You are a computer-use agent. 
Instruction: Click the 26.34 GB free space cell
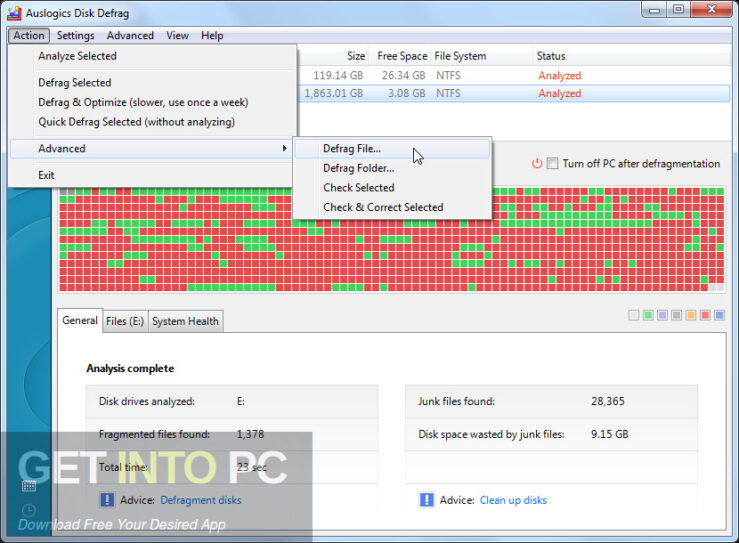pos(403,75)
